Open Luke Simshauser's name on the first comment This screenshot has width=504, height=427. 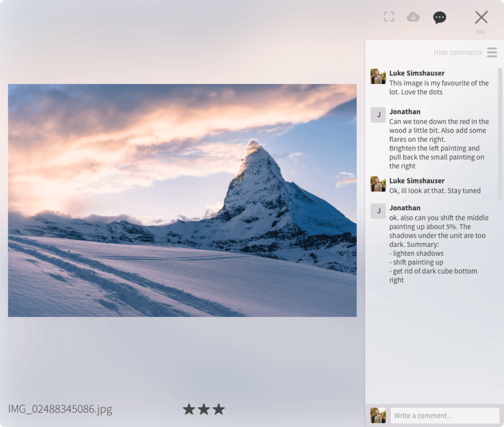click(x=417, y=74)
